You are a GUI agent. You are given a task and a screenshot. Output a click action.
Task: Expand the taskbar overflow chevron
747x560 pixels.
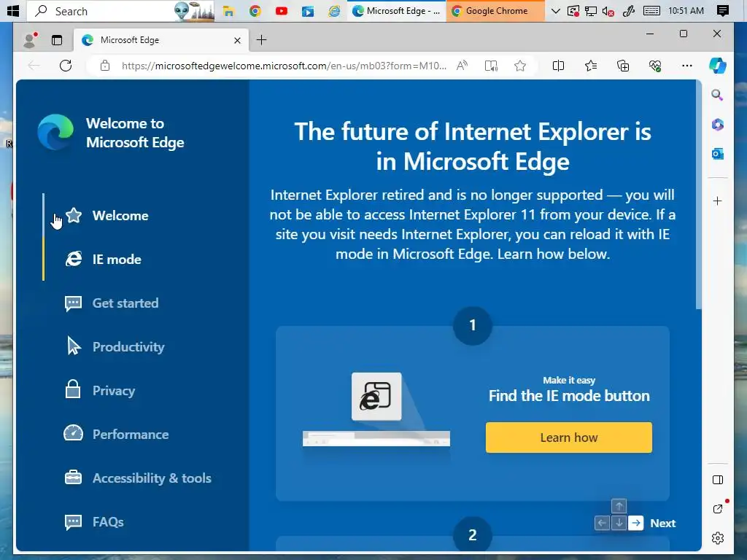click(555, 11)
